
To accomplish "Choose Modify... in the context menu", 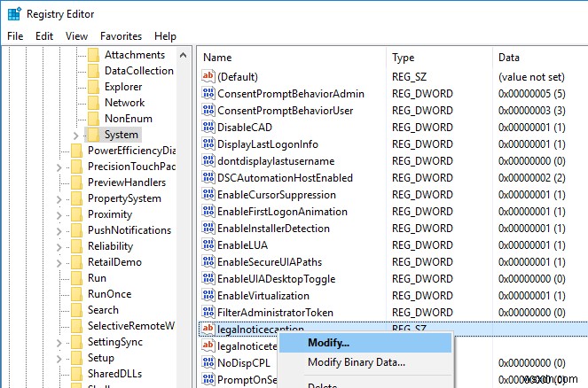I will (365, 343).
